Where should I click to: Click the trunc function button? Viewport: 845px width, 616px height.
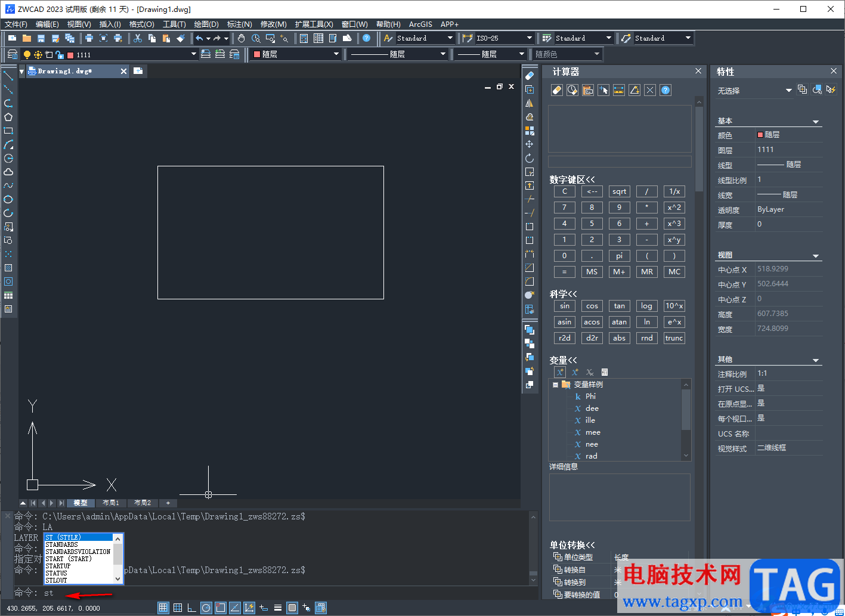[674, 338]
